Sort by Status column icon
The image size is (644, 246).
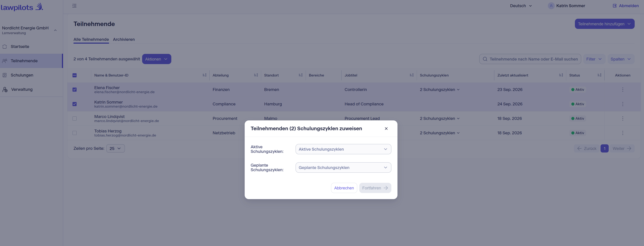pos(599,75)
